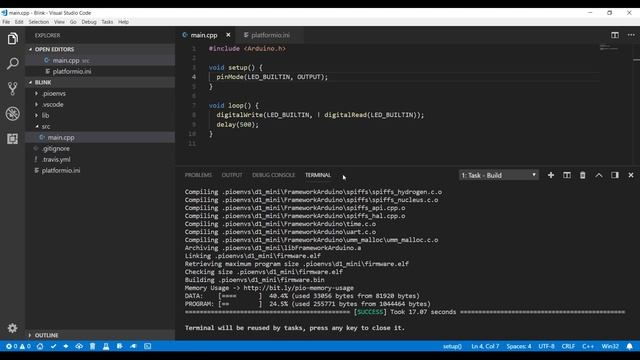Switch to the Output panel tab
This screenshot has width=640, height=360.
tap(232, 175)
